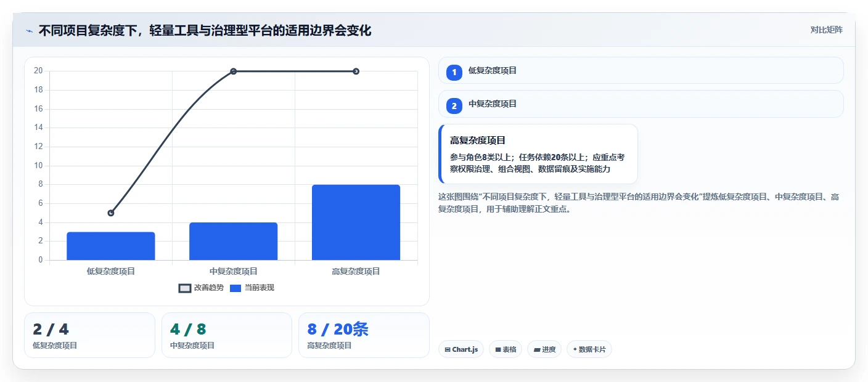Toggle 当前表现 legend entry
868x382 pixels.
tap(252, 288)
